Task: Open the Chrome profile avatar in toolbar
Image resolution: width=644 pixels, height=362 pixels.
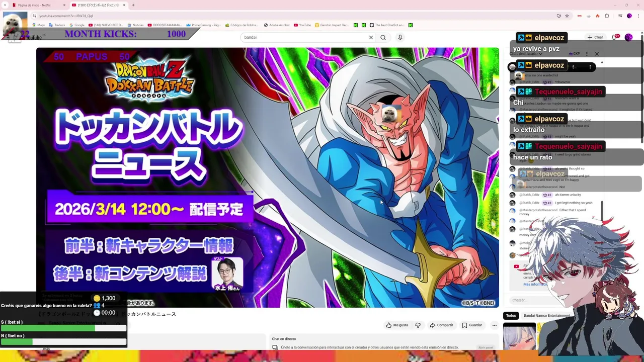Action: click(629, 16)
